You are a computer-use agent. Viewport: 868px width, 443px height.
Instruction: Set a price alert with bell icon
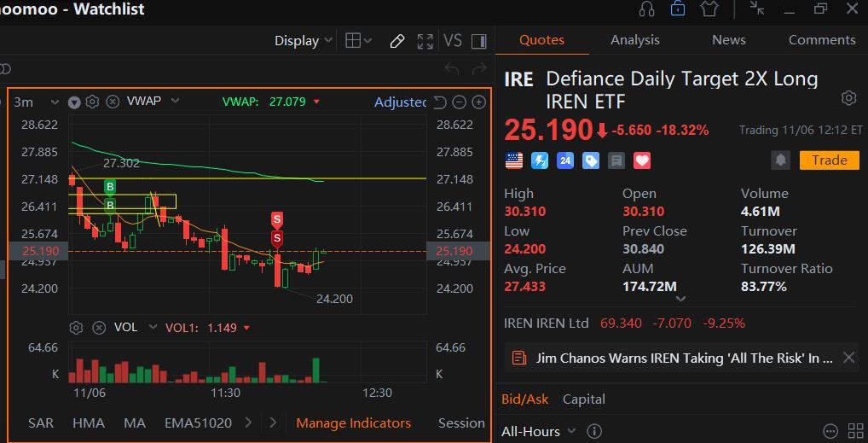tap(780, 160)
